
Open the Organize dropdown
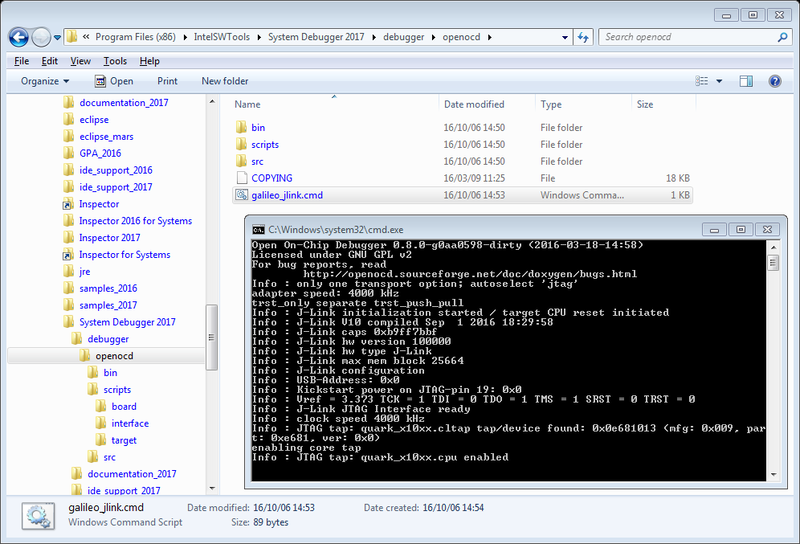[x=45, y=81]
